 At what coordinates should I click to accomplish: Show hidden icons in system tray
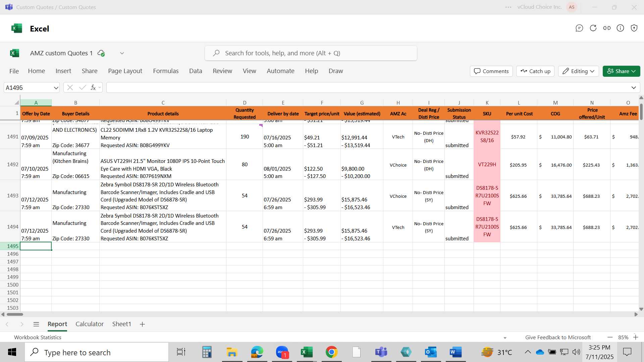(528, 352)
